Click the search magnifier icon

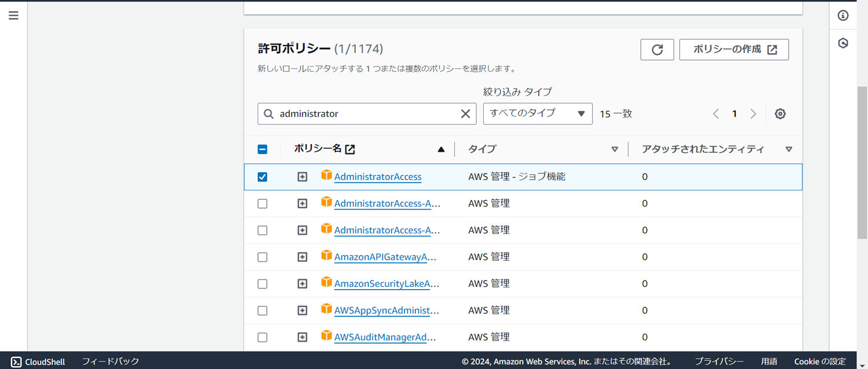[269, 114]
